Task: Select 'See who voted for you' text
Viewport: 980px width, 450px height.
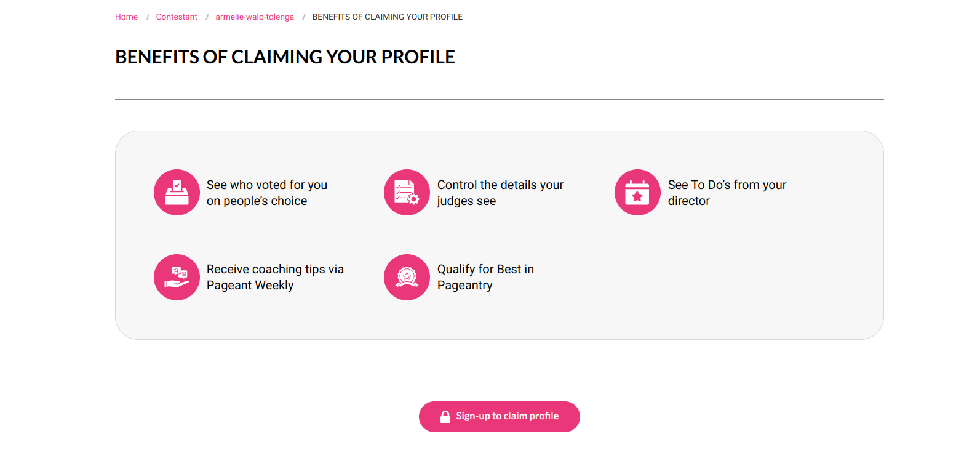Action: click(x=267, y=185)
